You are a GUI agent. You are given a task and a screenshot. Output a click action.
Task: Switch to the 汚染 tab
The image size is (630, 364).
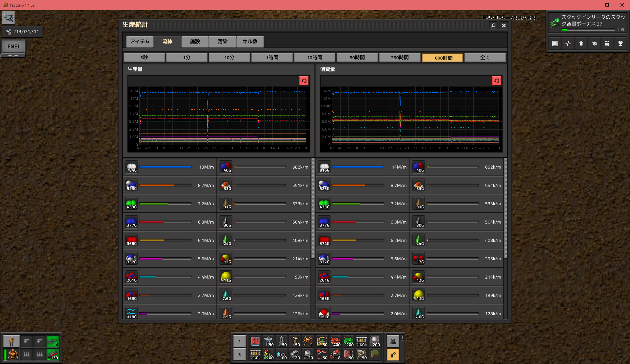pos(223,42)
